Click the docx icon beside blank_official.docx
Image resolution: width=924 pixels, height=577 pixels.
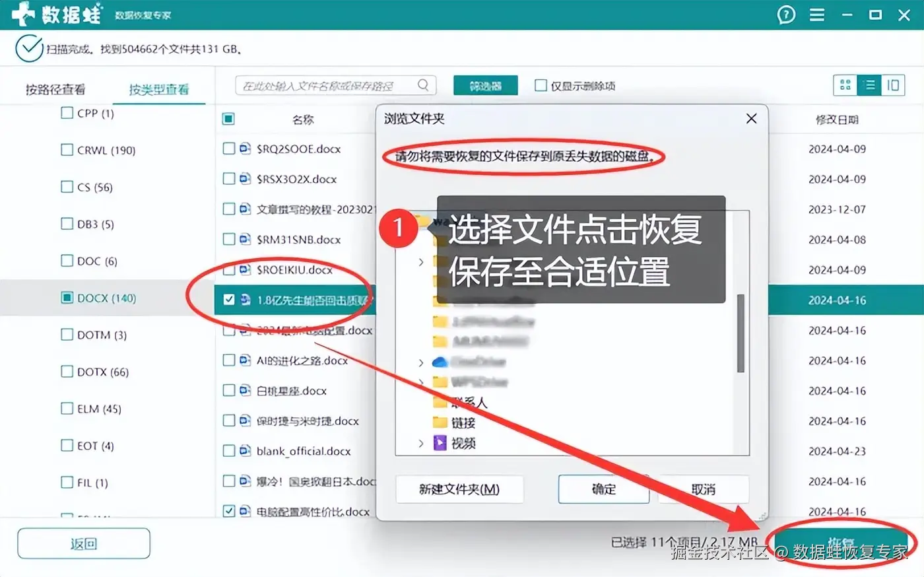(x=245, y=451)
